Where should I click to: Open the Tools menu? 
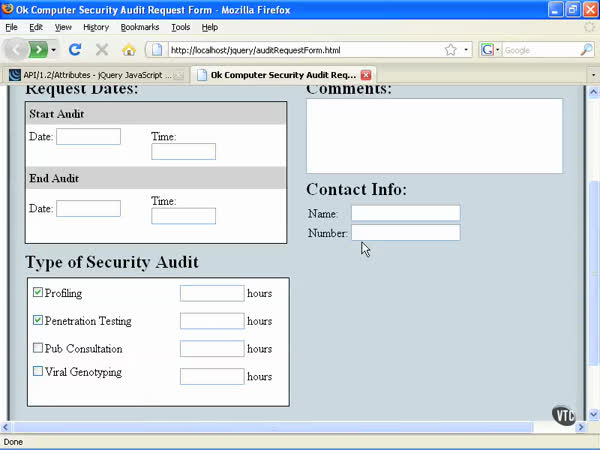pos(180,27)
